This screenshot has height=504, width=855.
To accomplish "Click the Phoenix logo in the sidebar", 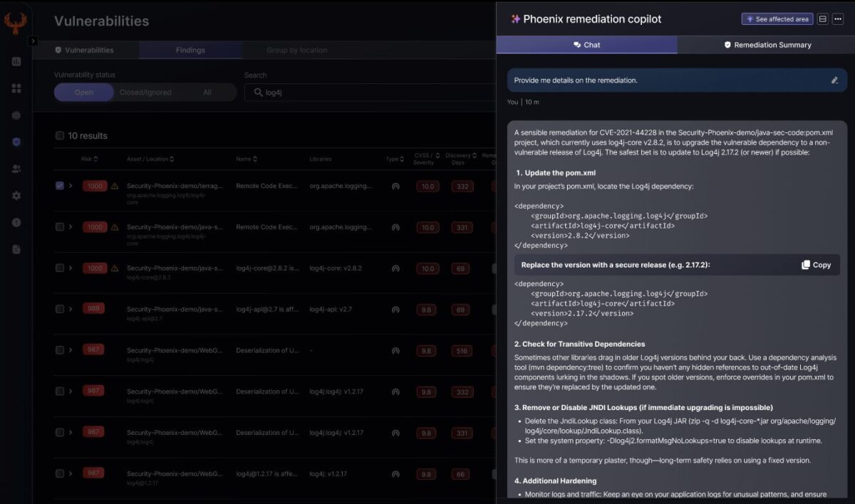I will click(16, 23).
